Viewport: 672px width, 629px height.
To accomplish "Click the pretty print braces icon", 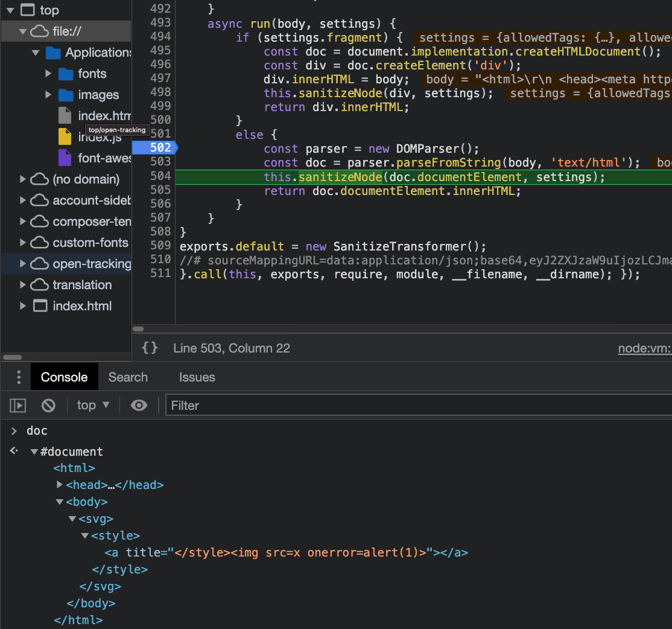I will 150,348.
